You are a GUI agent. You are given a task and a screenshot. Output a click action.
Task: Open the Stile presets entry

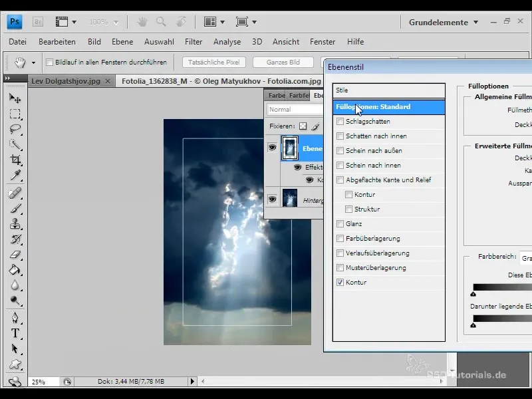[x=389, y=90]
